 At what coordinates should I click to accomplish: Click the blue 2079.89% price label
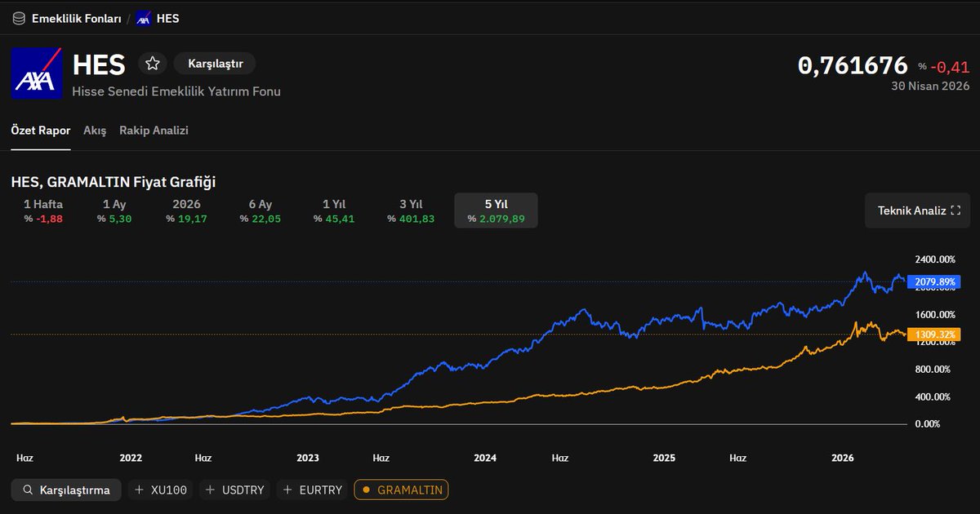[x=934, y=282]
